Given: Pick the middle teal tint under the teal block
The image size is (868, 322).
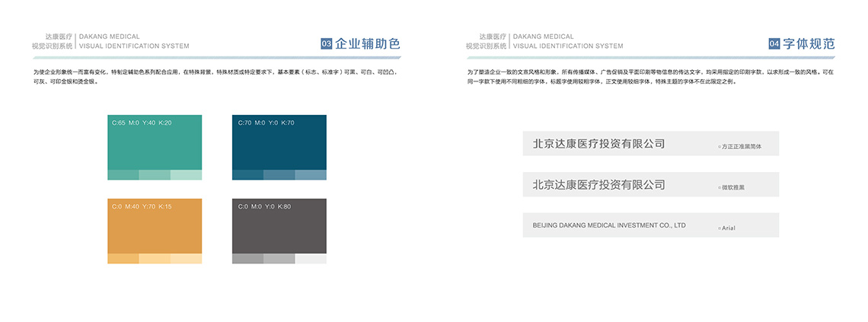Looking at the screenshot, I should point(155,175).
